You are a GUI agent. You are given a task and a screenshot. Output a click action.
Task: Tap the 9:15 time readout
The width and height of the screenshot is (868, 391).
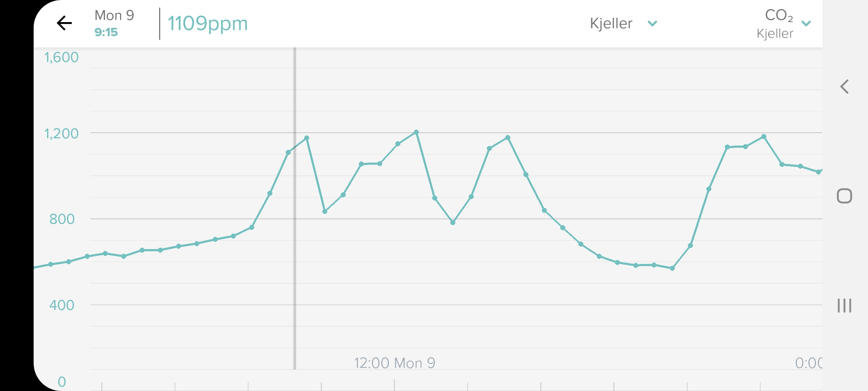106,33
